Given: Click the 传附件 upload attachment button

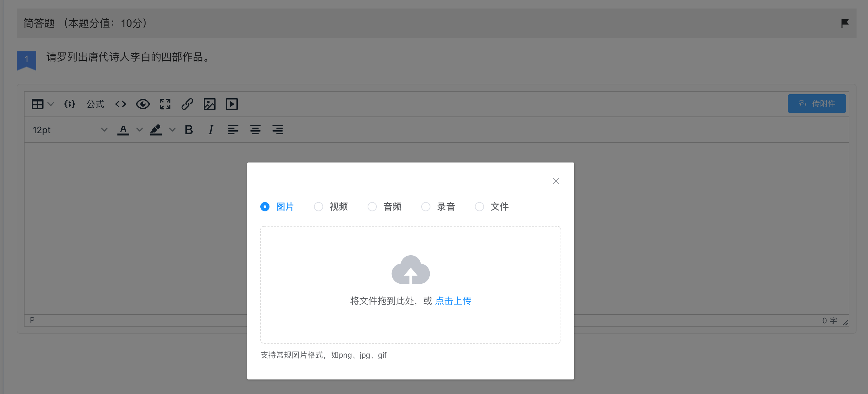Looking at the screenshot, I should tap(816, 103).
